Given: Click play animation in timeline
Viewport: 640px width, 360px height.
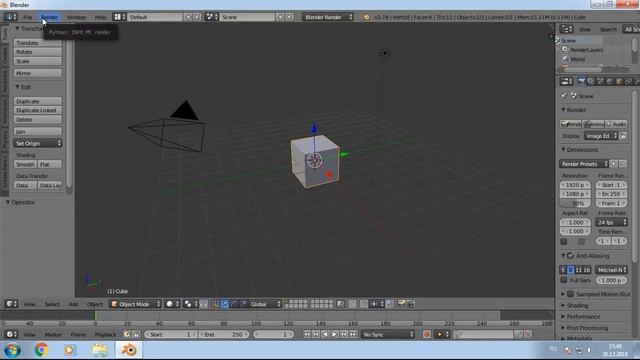Looking at the screenshot, I should click(334, 334).
